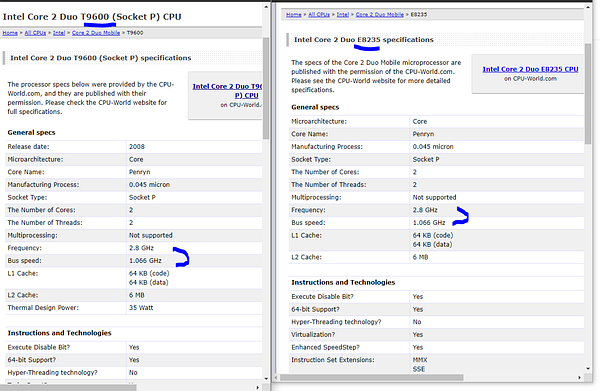The image size is (600, 391).
Task: Click 'Hyper-Threading technology?' in T9600 window
Action: (x=52, y=372)
